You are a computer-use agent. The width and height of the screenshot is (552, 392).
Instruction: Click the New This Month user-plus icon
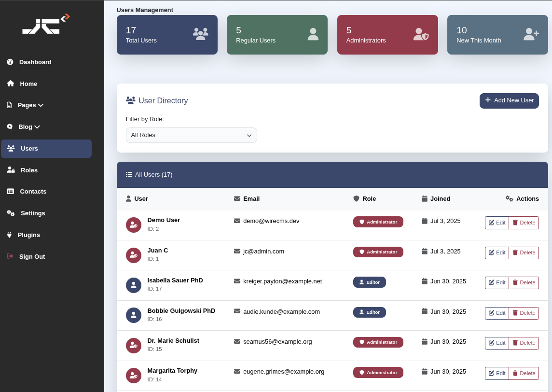(x=531, y=34)
